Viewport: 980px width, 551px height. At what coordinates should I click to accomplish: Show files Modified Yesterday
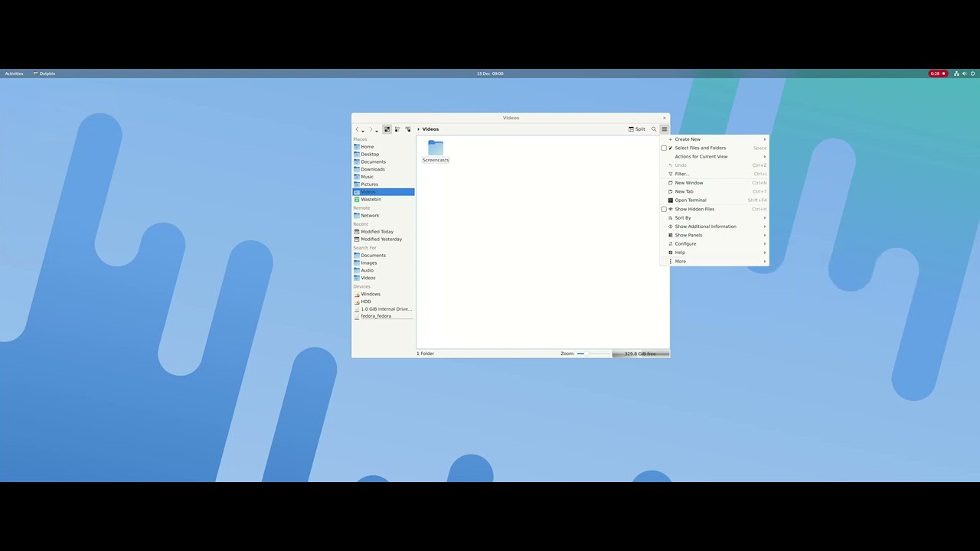tap(384, 240)
